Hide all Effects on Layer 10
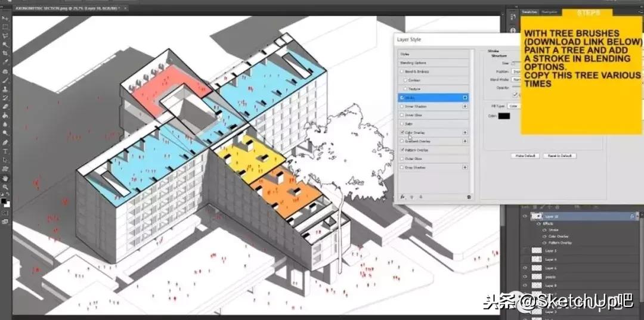 click(x=539, y=224)
